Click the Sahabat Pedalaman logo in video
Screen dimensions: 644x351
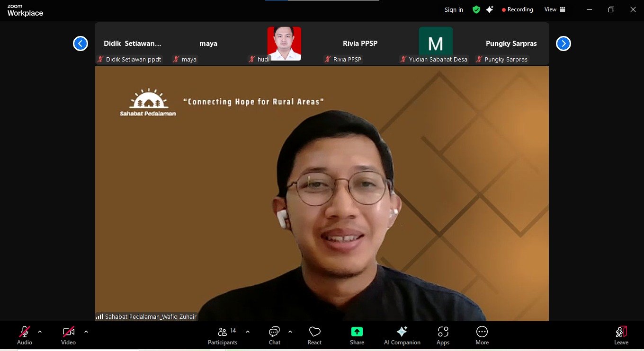(x=148, y=102)
